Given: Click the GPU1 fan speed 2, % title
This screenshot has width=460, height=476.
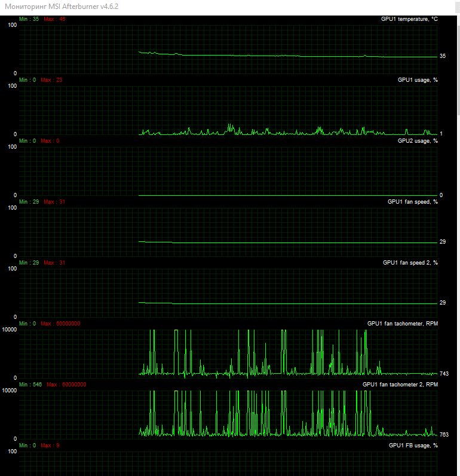Looking at the screenshot, I should click(x=410, y=263).
